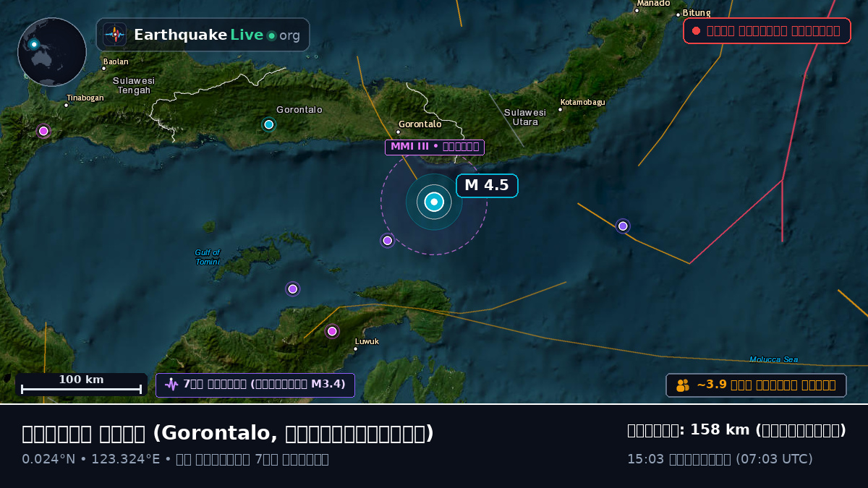Click the Gulf of Tomini water label
This screenshot has width=868, height=488.
pyautogui.click(x=208, y=257)
